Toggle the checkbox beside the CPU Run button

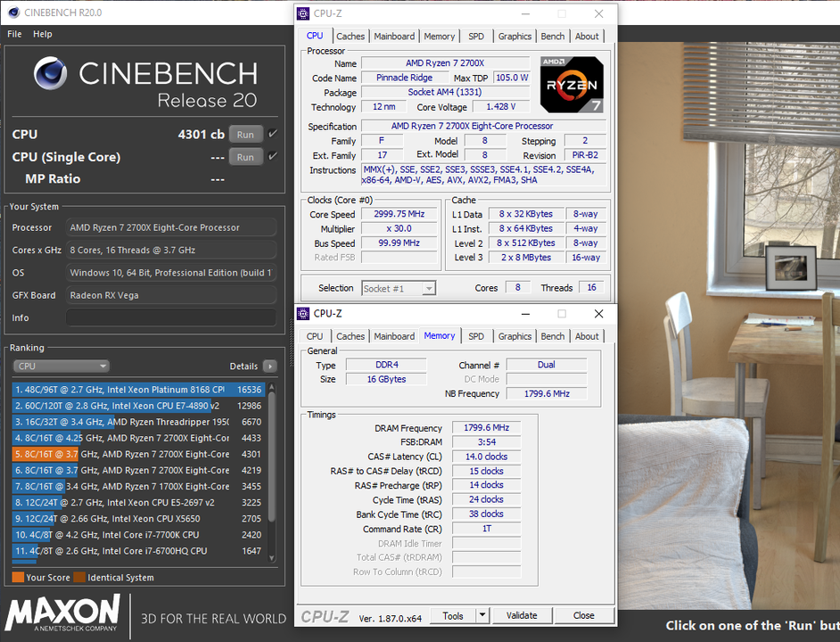[273, 134]
